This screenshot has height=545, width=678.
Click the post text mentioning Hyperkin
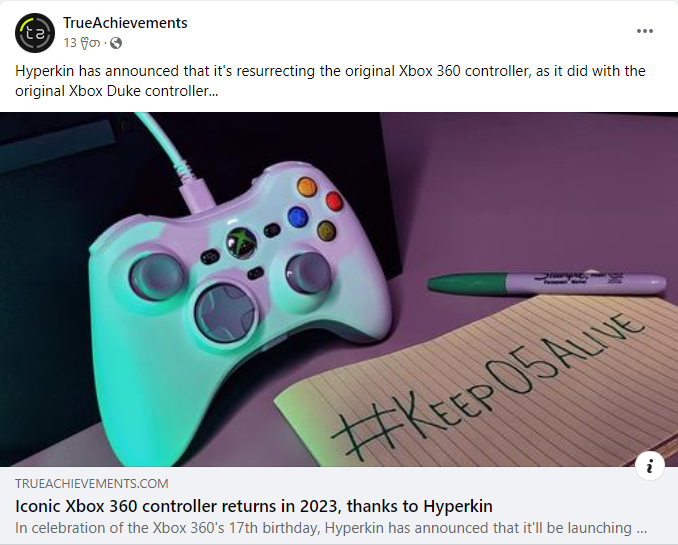click(x=330, y=81)
